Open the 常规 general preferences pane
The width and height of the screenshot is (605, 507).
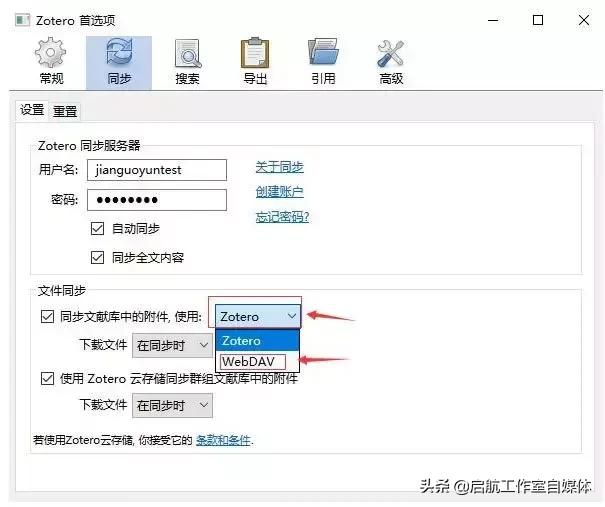(x=51, y=63)
